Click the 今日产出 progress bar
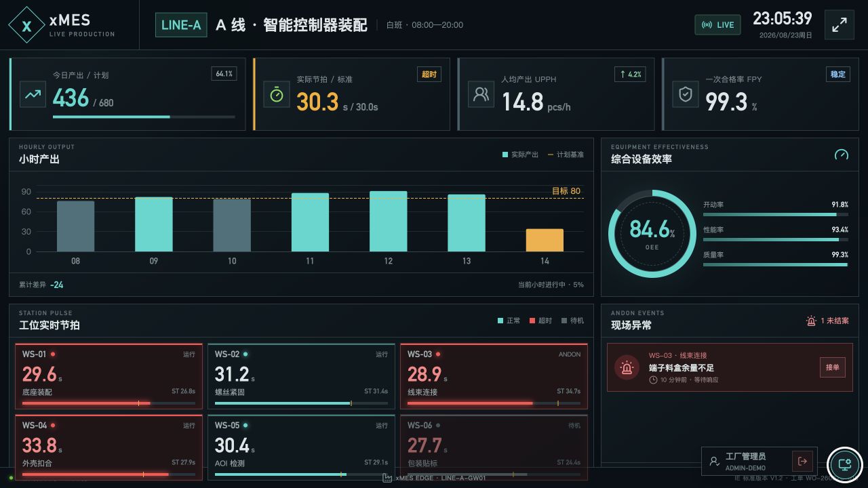Image resolution: width=868 pixels, height=488 pixels. 144,117
